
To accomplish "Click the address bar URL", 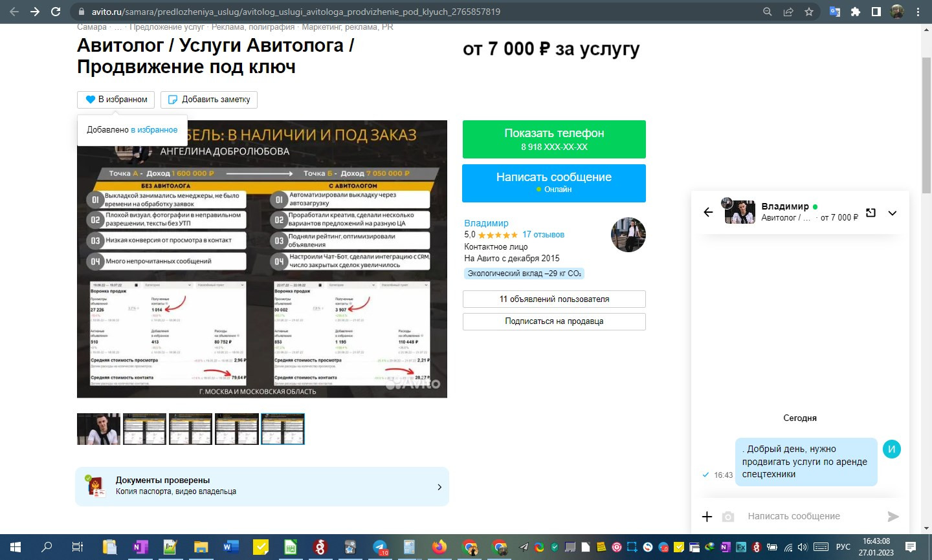I will coord(294,12).
